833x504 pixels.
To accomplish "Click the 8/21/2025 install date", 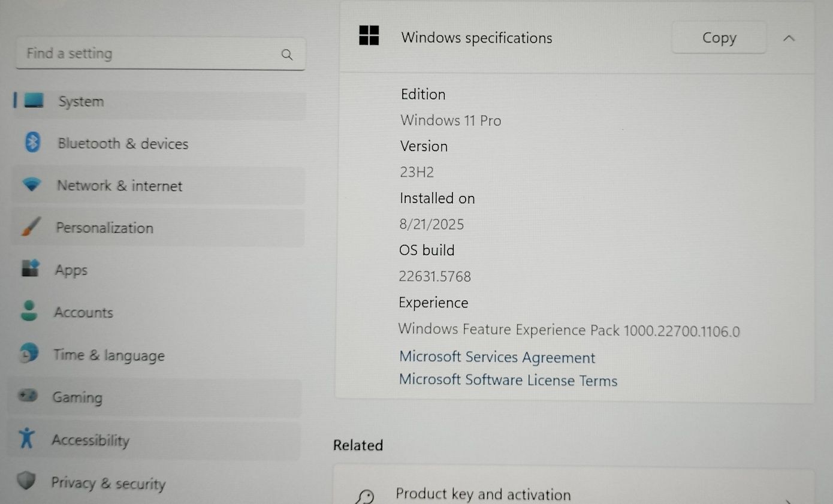I will (x=431, y=224).
